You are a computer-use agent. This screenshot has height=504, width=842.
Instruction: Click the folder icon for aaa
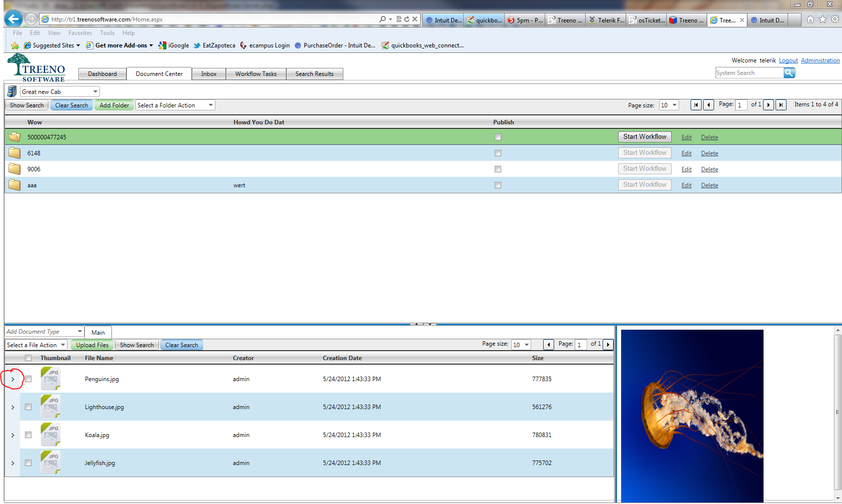14,185
